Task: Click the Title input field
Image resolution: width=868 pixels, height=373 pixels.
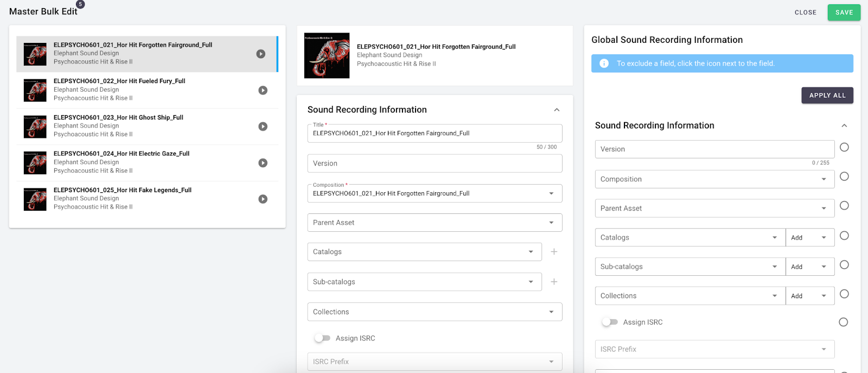Action: click(435, 134)
